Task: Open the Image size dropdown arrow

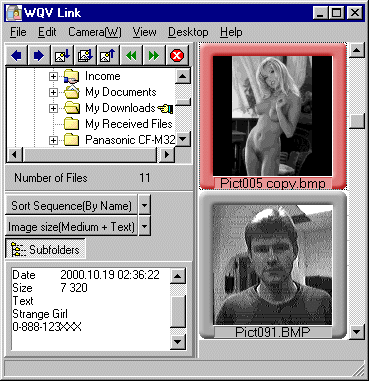Action: 144,226
